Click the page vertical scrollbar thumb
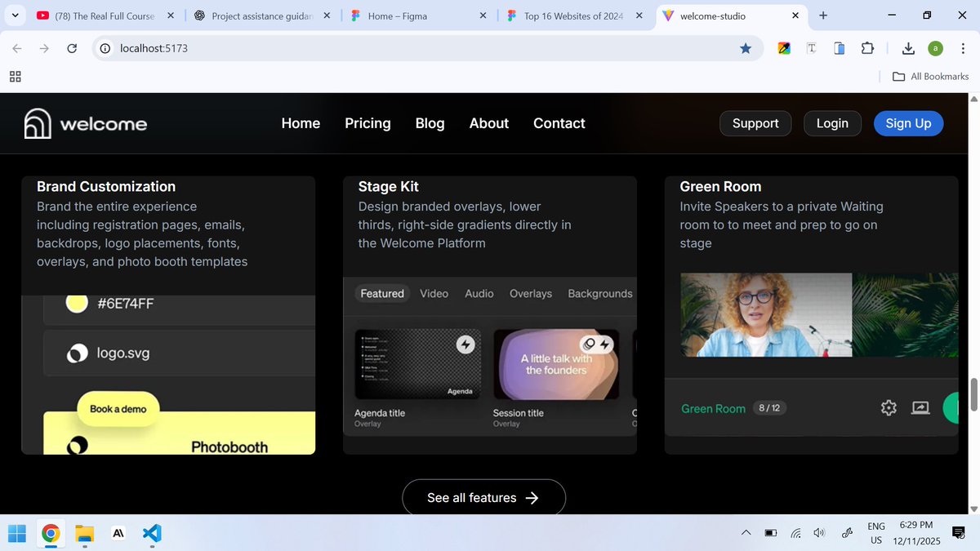The height and width of the screenshot is (551, 980). click(x=973, y=395)
